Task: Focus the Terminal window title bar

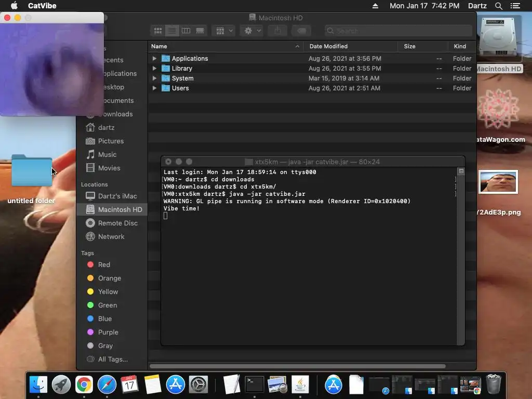Action: point(312,162)
